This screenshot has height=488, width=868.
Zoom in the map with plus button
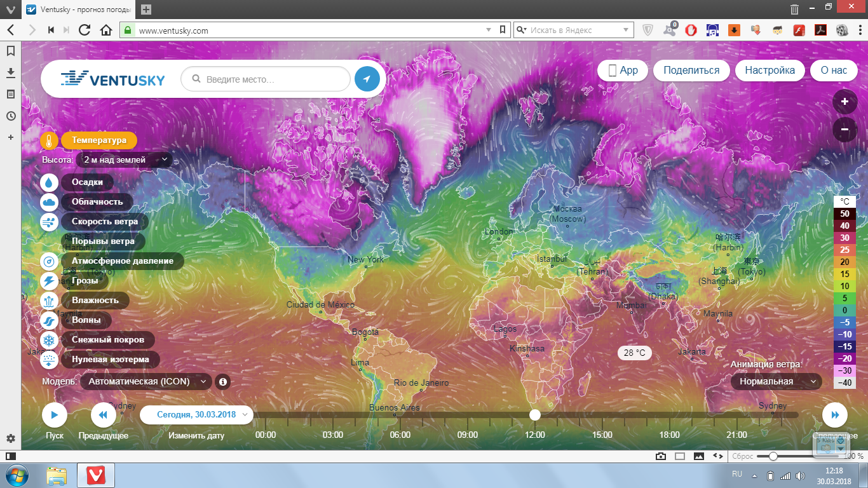[x=844, y=102]
